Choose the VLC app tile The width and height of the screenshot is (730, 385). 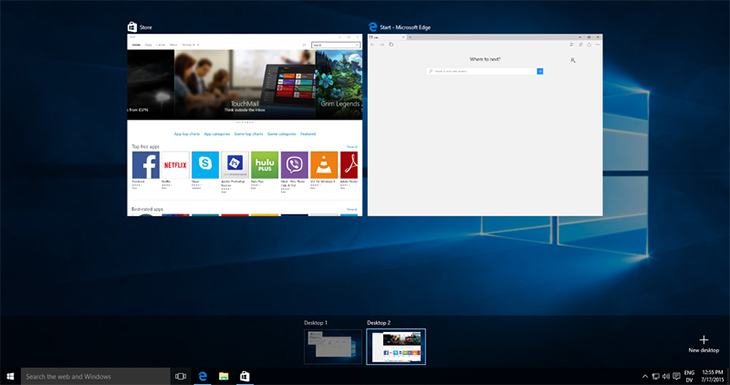(x=324, y=165)
